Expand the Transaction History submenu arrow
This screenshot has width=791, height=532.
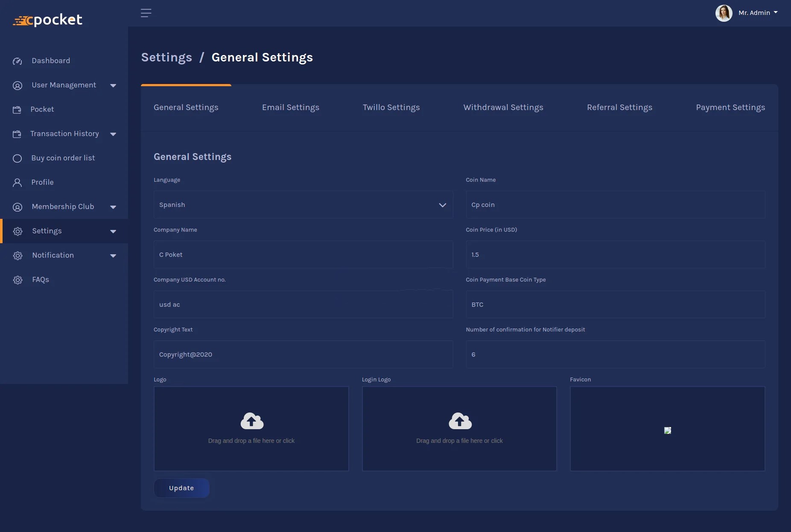pos(113,134)
